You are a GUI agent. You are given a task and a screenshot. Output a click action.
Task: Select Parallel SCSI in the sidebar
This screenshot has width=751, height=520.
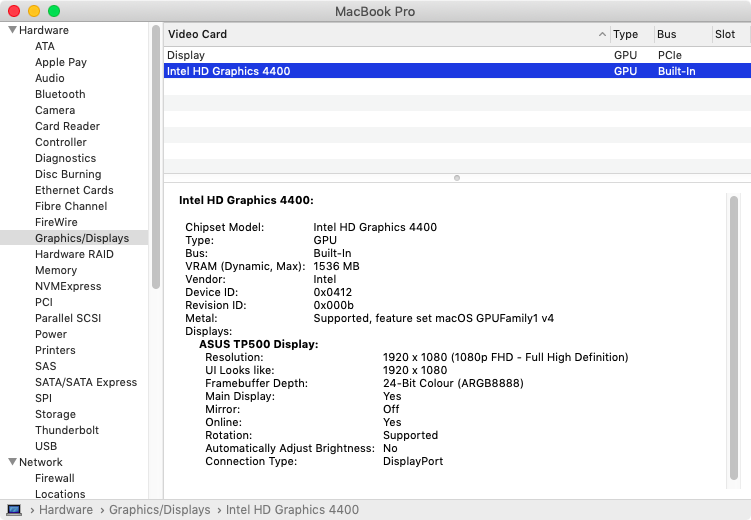[x=68, y=318]
